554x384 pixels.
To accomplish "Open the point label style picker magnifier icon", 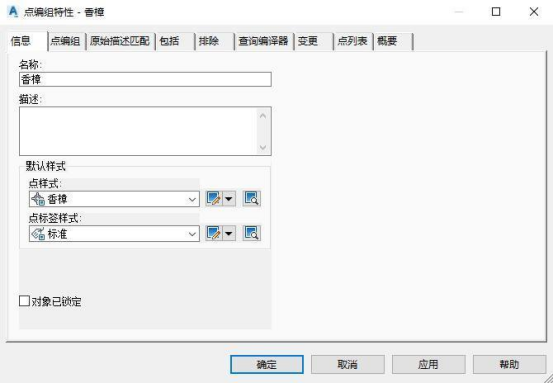I will 252,233.
